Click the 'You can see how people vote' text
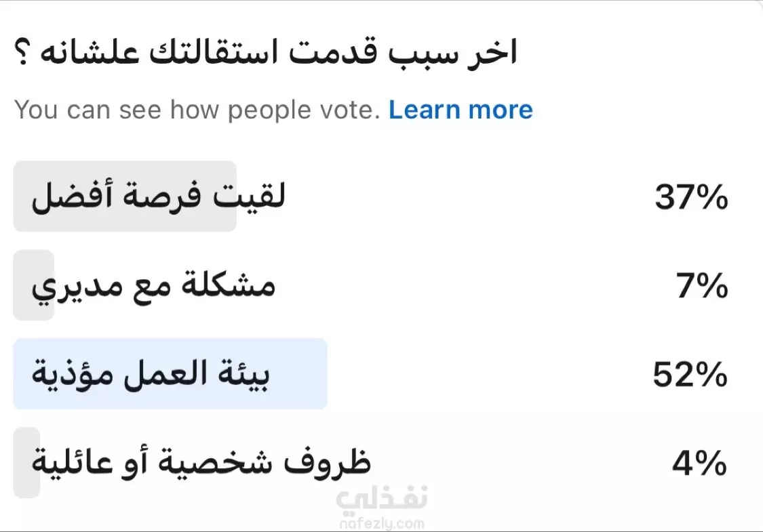Viewport: 763px width, 532px height. [x=197, y=110]
